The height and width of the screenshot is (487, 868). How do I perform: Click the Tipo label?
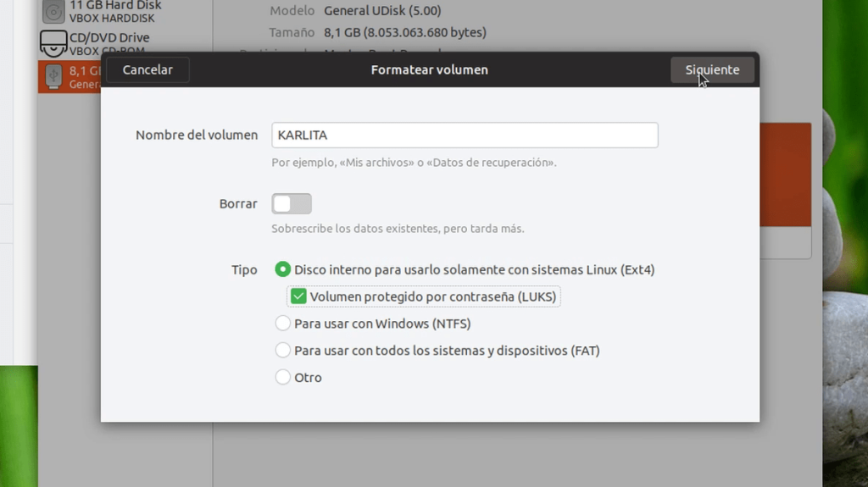point(244,270)
